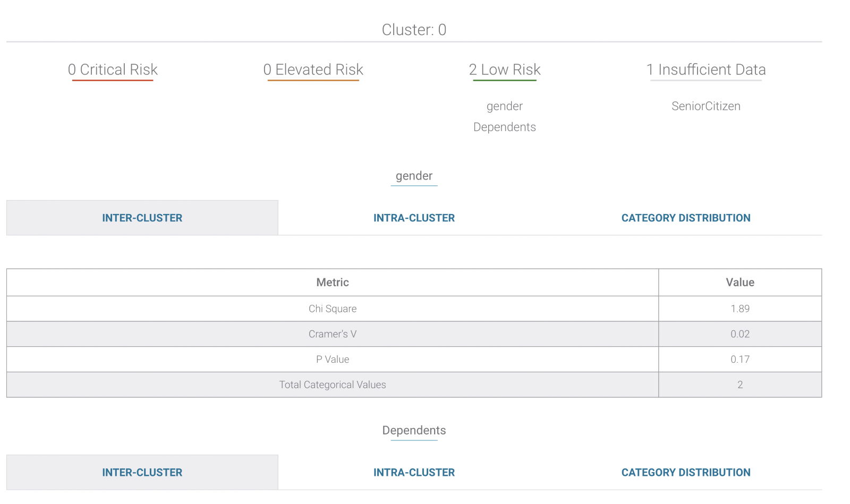This screenshot has width=850, height=504.
Task: Open the Dependents section's INTRA-CLUSTER tab
Action: click(x=414, y=472)
